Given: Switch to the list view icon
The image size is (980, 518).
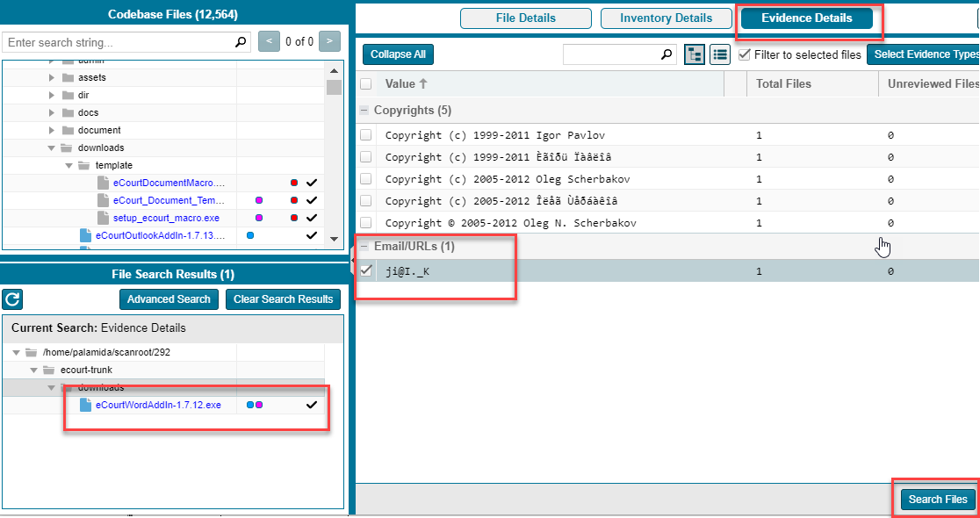Looking at the screenshot, I should tap(720, 54).
